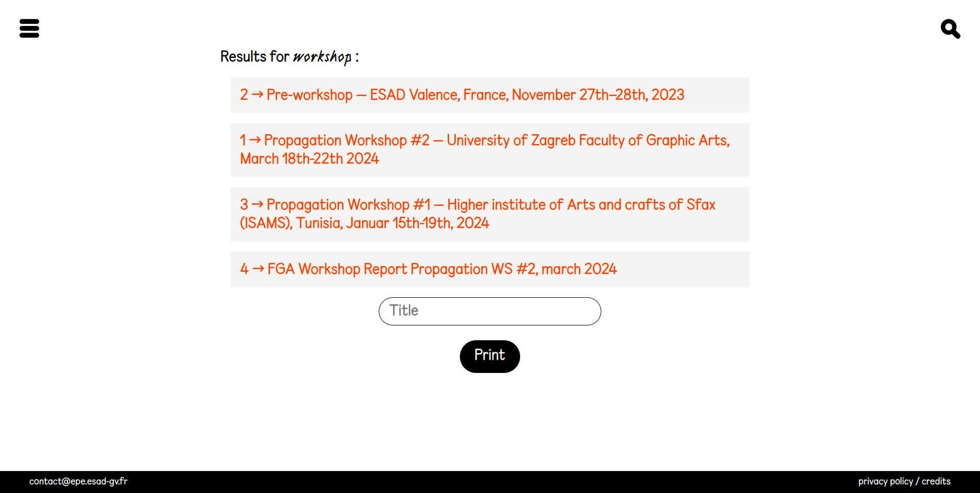Open search with the magnifying glass icon

click(x=950, y=29)
